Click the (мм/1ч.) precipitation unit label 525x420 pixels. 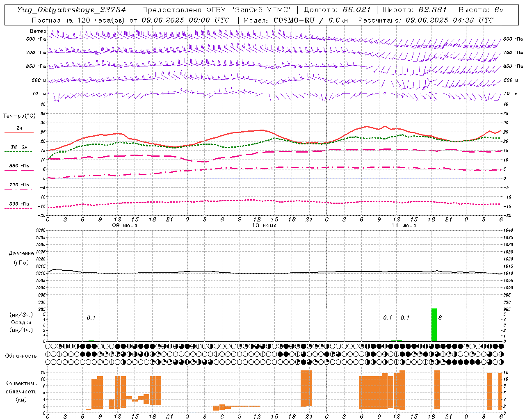21,330
